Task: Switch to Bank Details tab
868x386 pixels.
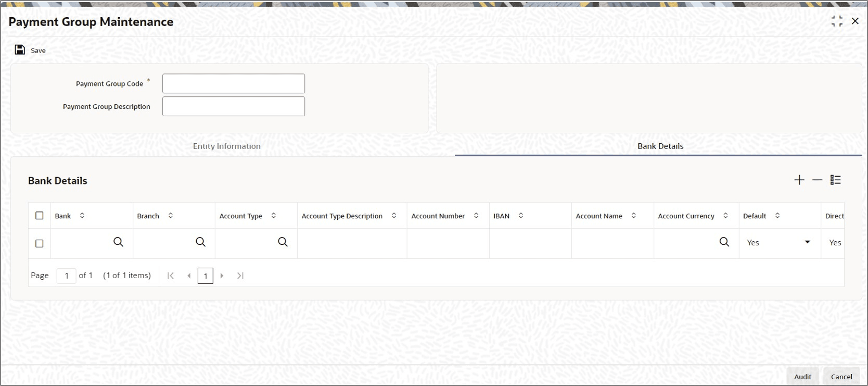Action: 660,146
